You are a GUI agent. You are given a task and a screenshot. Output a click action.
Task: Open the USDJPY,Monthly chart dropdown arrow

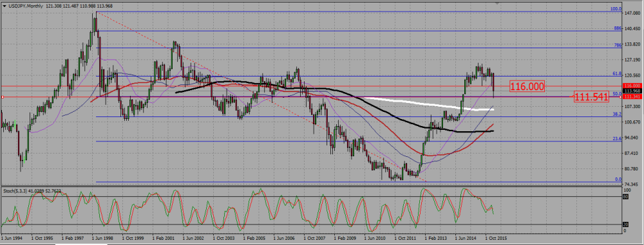point(5,6)
